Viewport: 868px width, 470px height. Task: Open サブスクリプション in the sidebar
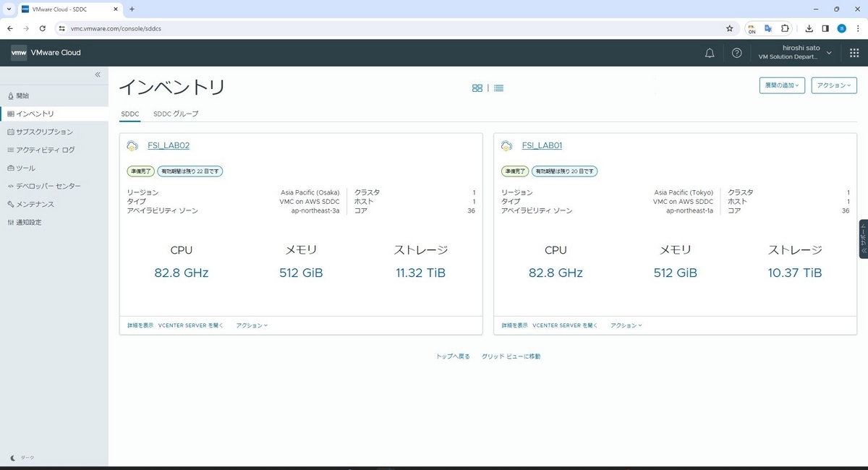(54, 132)
